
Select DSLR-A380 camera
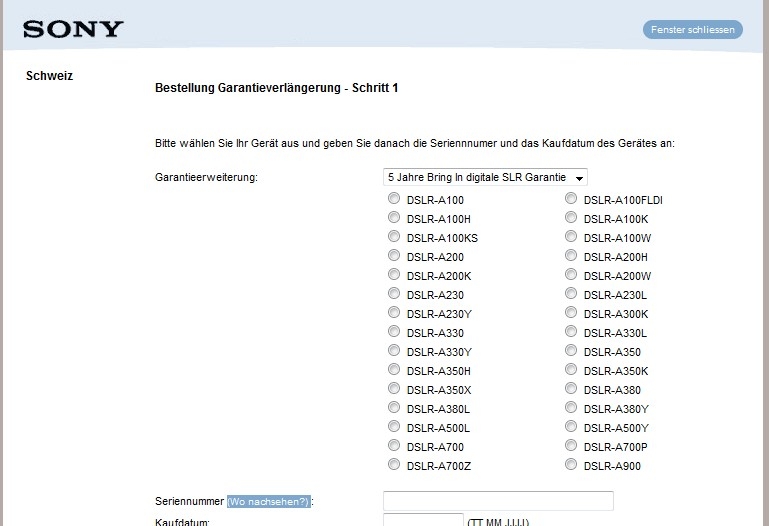coord(571,389)
